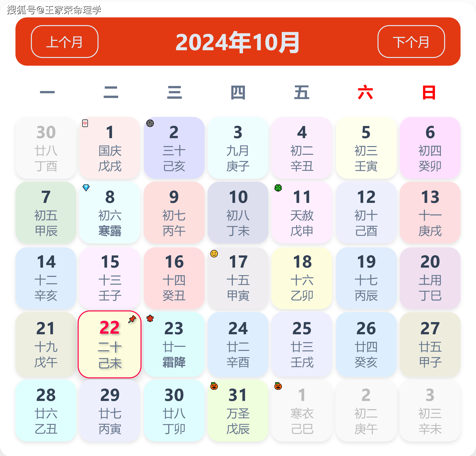Select October 2 己亥 day cell
The height and width of the screenshot is (456, 476).
coord(174,148)
